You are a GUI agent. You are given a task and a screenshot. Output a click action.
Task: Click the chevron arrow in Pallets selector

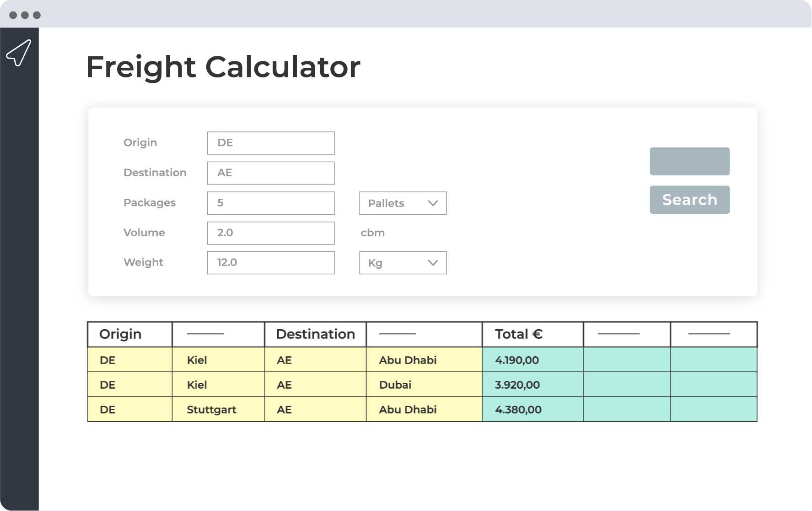coord(433,203)
